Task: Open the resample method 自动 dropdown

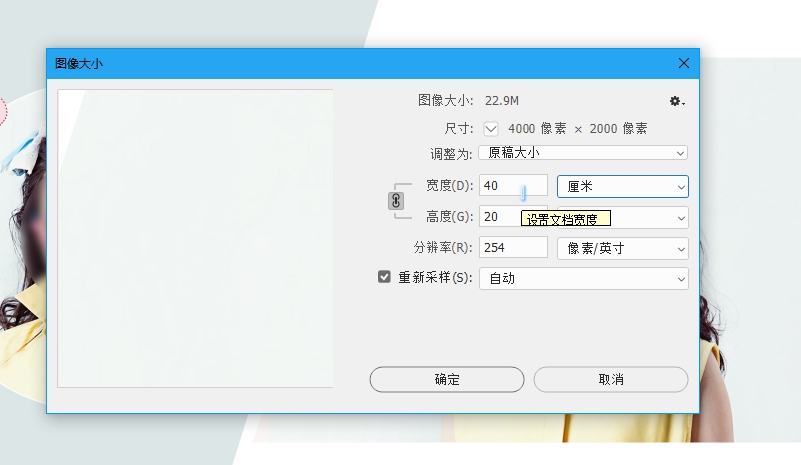Action: (583, 278)
